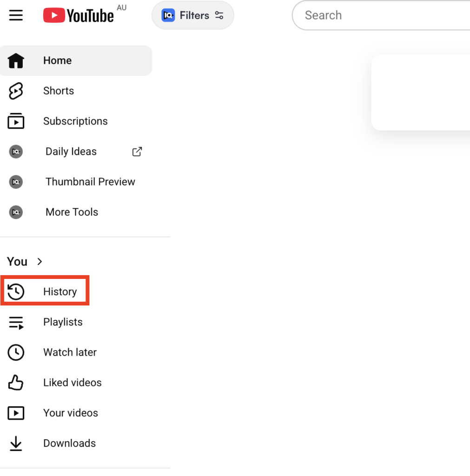Open the Shorts icon

point(16,91)
